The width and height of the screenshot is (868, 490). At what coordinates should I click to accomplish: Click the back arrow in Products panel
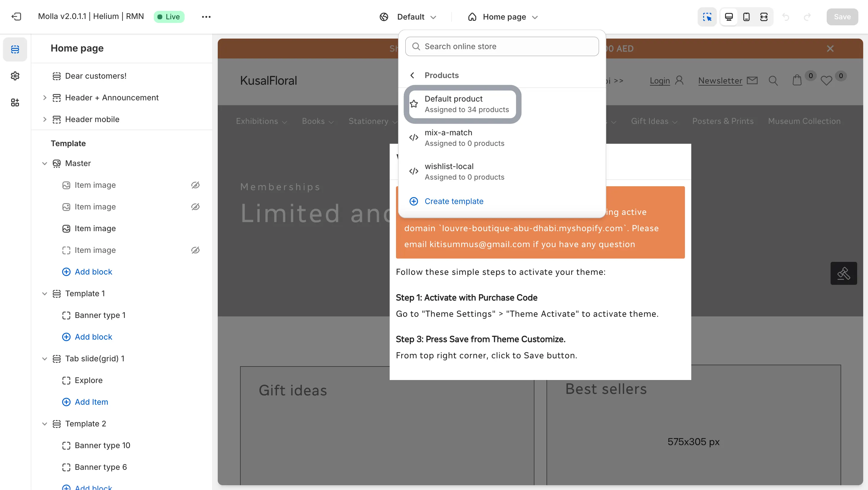coord(413,75)
